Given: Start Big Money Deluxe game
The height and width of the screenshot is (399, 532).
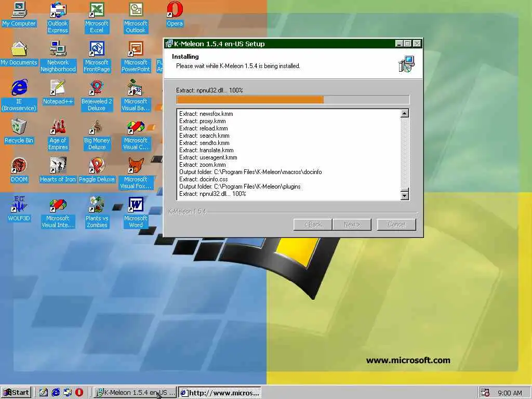Looking at the screenshot, I should click(97, 135).
